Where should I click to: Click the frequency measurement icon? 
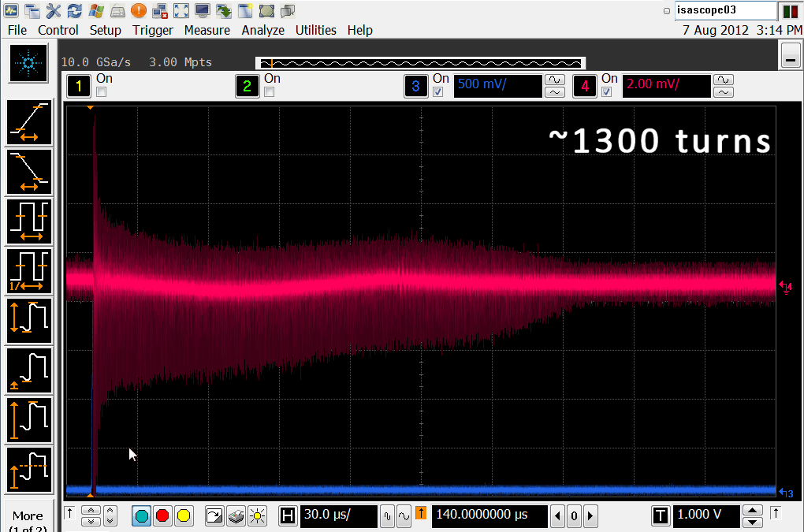pos(29,271)
